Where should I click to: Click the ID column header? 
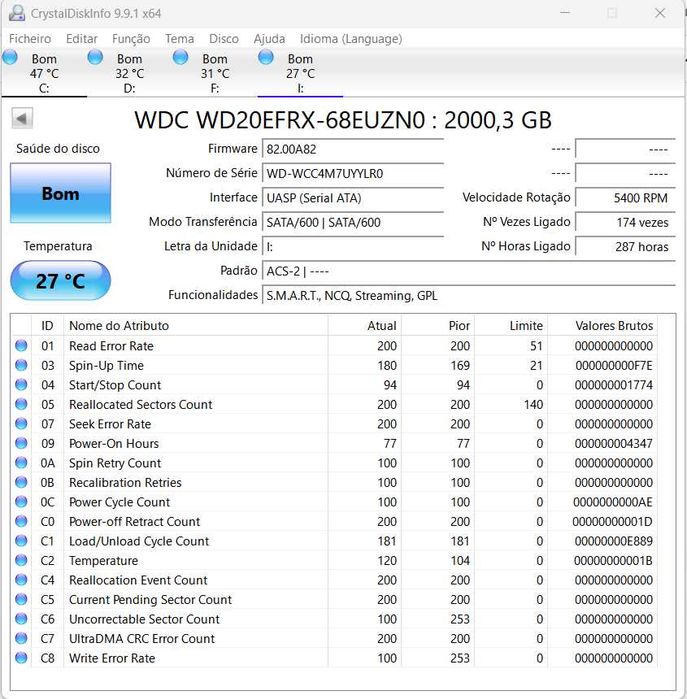(x=47, y=325)
